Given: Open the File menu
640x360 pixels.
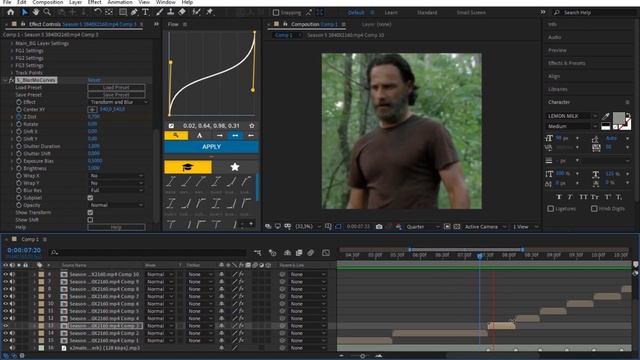Looking at the screenshot, I should point(7,2).
